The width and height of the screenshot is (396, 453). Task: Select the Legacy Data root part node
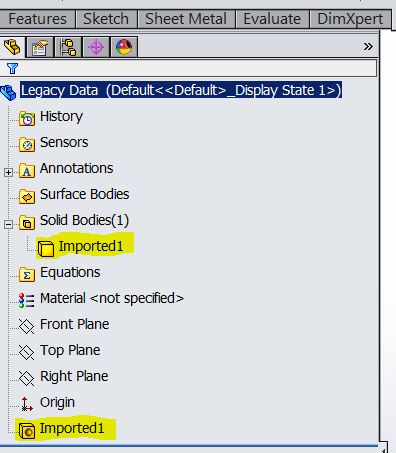click(x=181, y=90)
